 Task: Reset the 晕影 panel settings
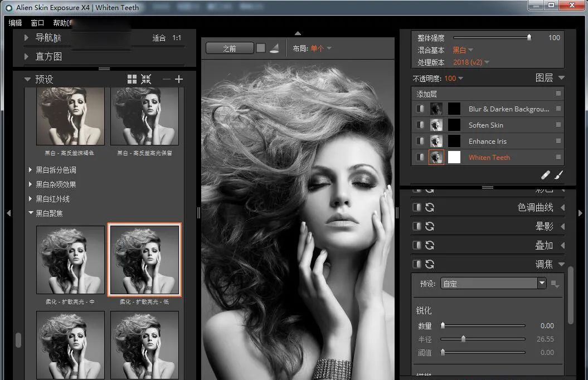click(430, 226)
